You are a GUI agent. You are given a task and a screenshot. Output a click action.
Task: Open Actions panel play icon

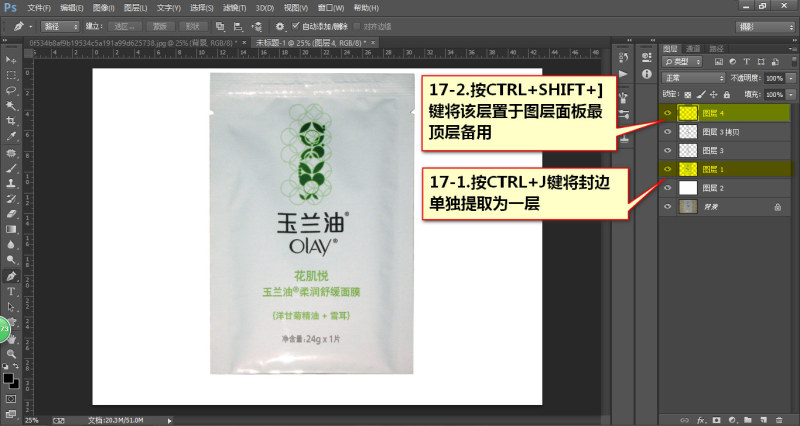[x=623, y=74]
